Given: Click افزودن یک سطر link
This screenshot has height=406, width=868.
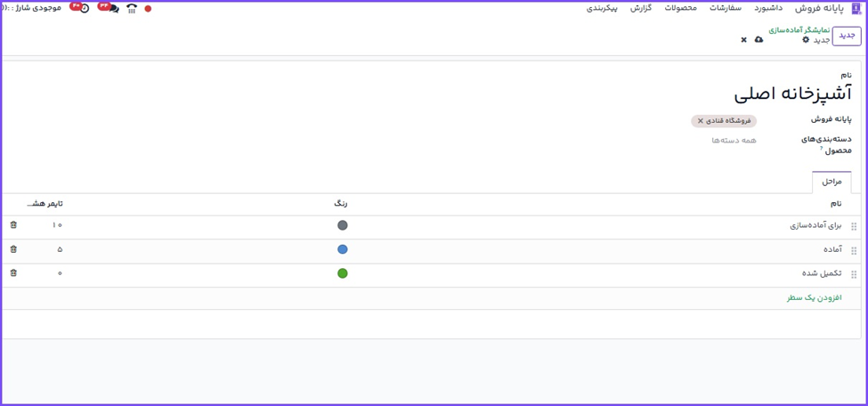Looking at the screenshot, I should pos(814,298).
